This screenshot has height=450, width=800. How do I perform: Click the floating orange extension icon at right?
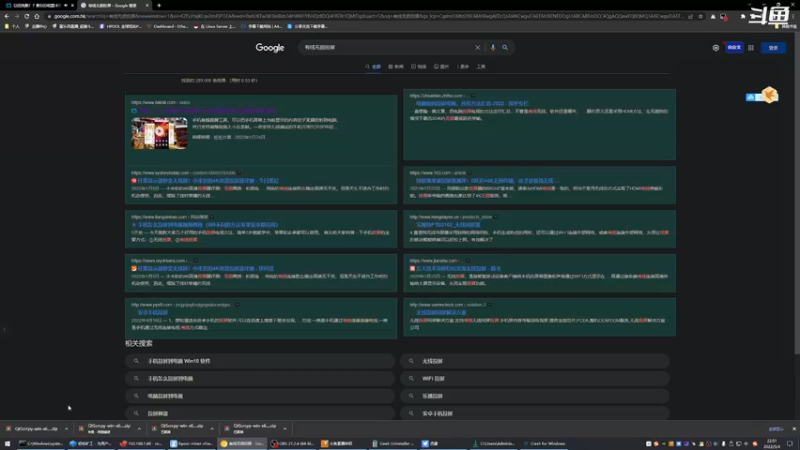click(x=769, y=95)
